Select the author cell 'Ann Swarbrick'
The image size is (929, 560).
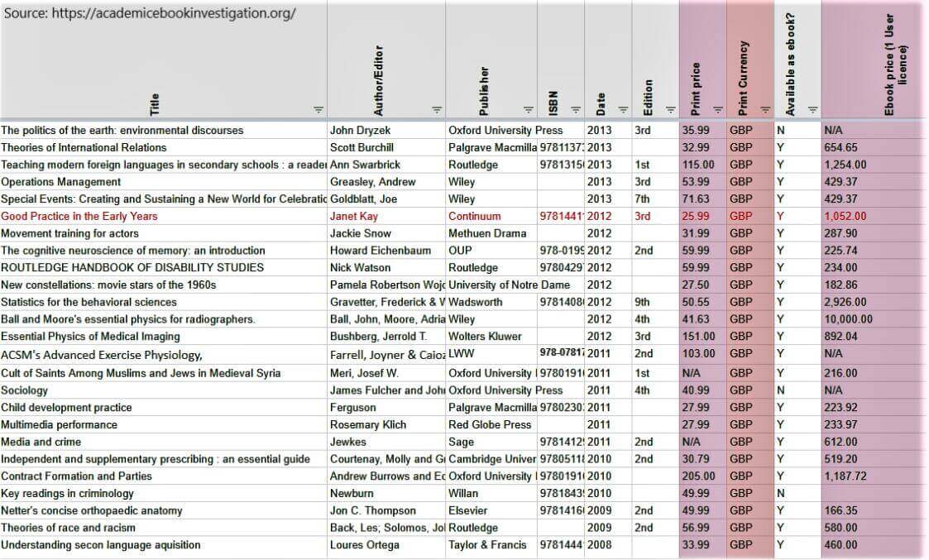[386, 165]
